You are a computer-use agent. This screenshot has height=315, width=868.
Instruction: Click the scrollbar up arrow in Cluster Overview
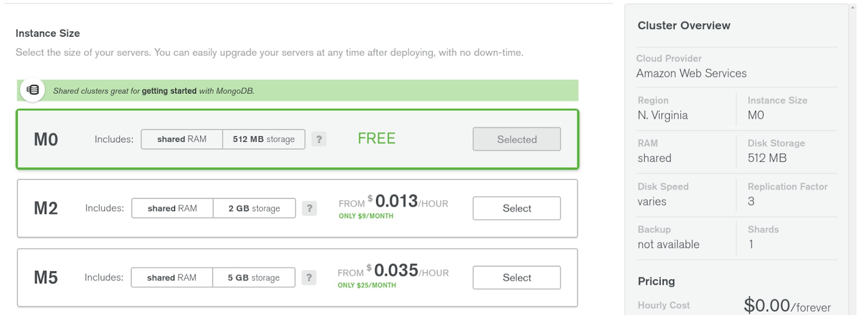(853, 7)
